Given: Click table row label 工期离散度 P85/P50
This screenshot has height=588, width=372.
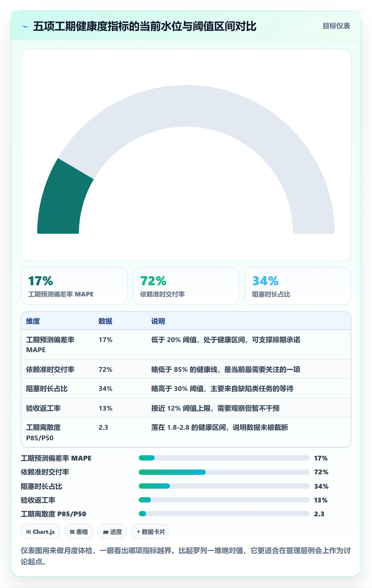Looking at the screenshot, I should click(43, 432).
